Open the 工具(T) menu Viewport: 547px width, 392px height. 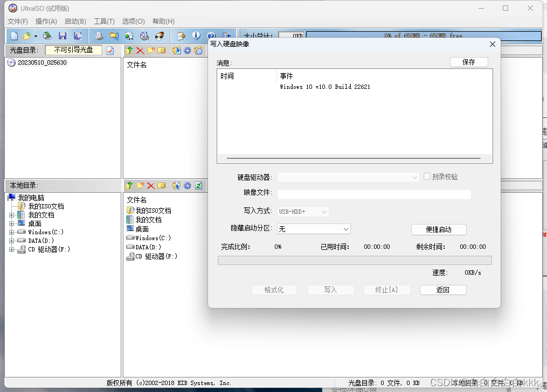(x=105, y=22)
